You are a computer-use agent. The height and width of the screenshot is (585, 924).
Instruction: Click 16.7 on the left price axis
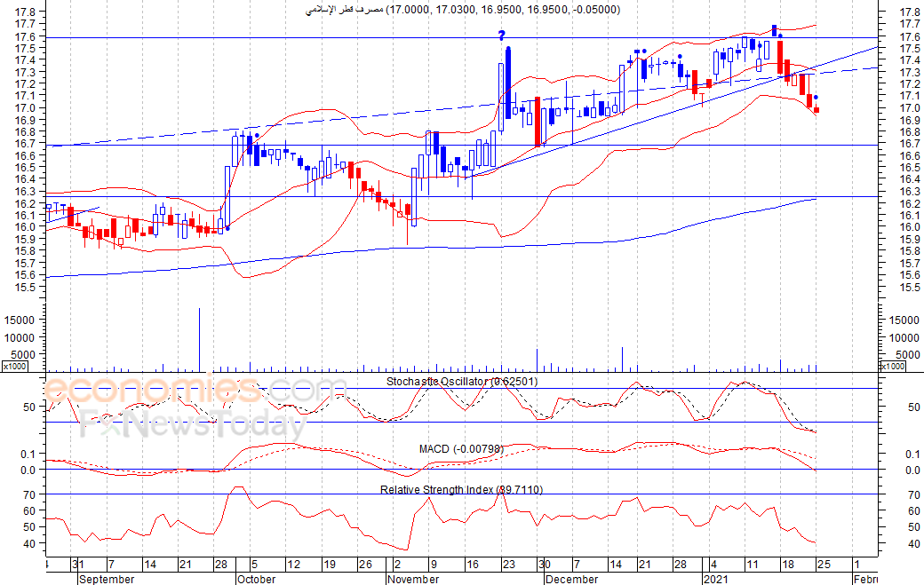(x=25, y=144)
